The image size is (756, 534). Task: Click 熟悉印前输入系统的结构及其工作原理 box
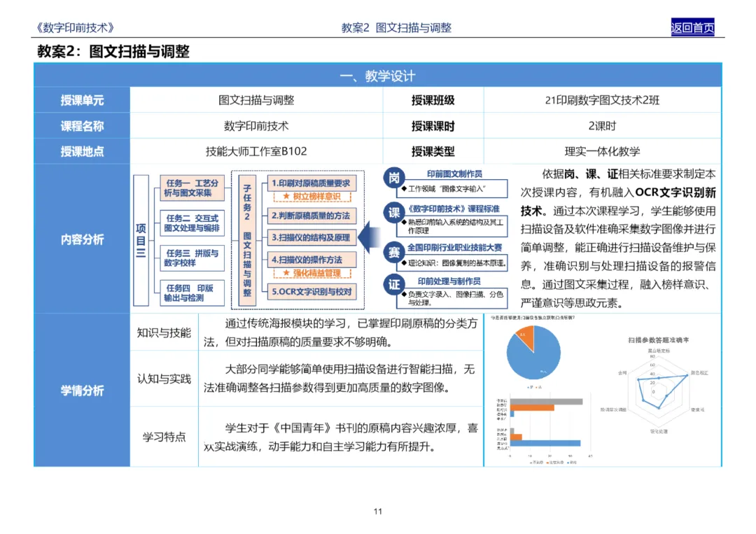451,226
